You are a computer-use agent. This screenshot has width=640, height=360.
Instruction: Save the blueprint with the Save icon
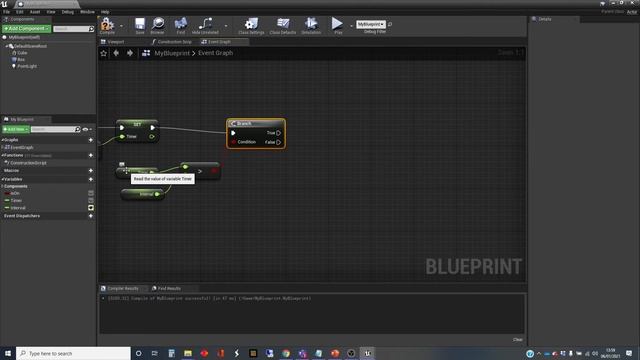click(140, 26)
